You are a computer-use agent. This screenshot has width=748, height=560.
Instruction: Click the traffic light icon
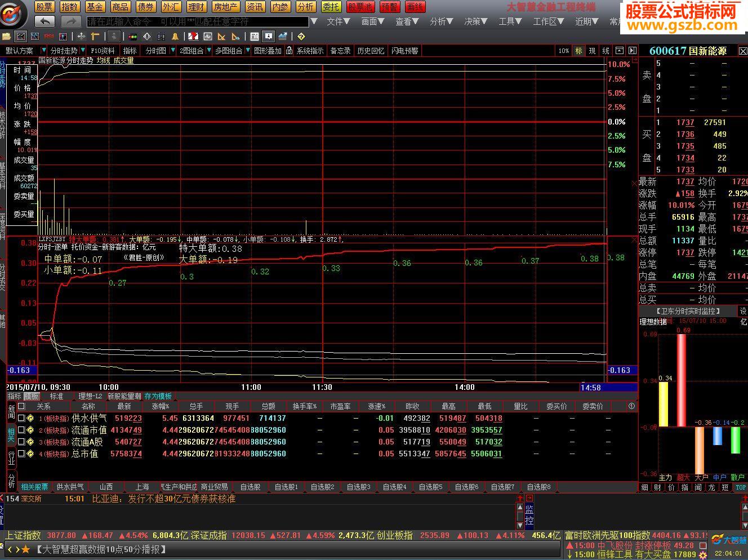[x=133, y=37]
